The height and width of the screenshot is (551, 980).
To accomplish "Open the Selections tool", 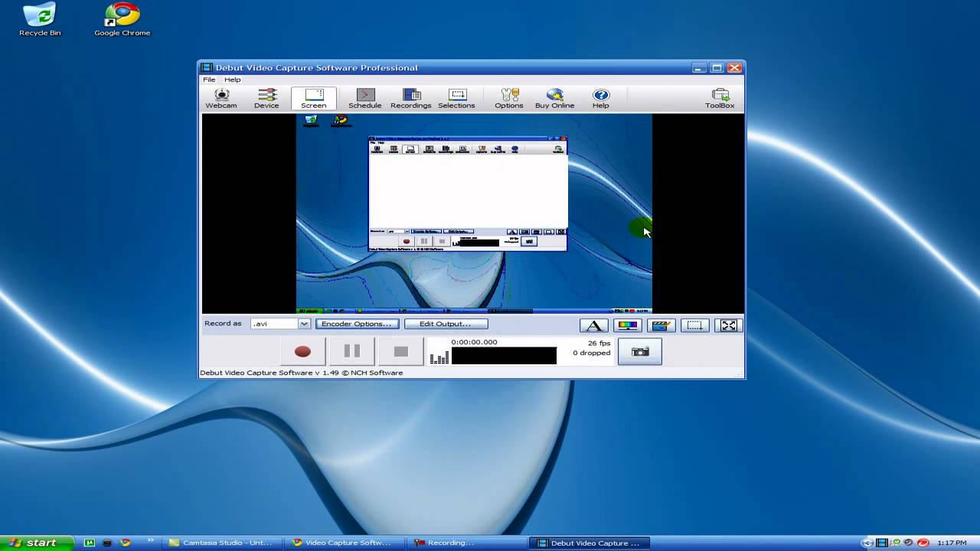I will (x=457, y=99).
